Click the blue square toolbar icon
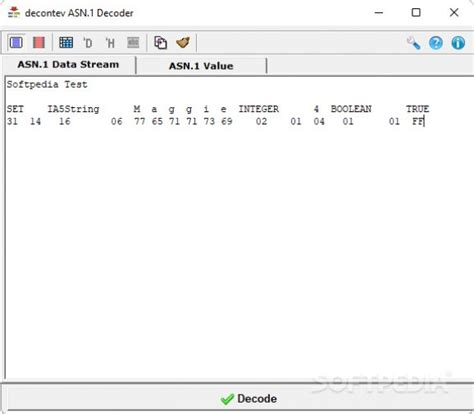 [16, 43]
